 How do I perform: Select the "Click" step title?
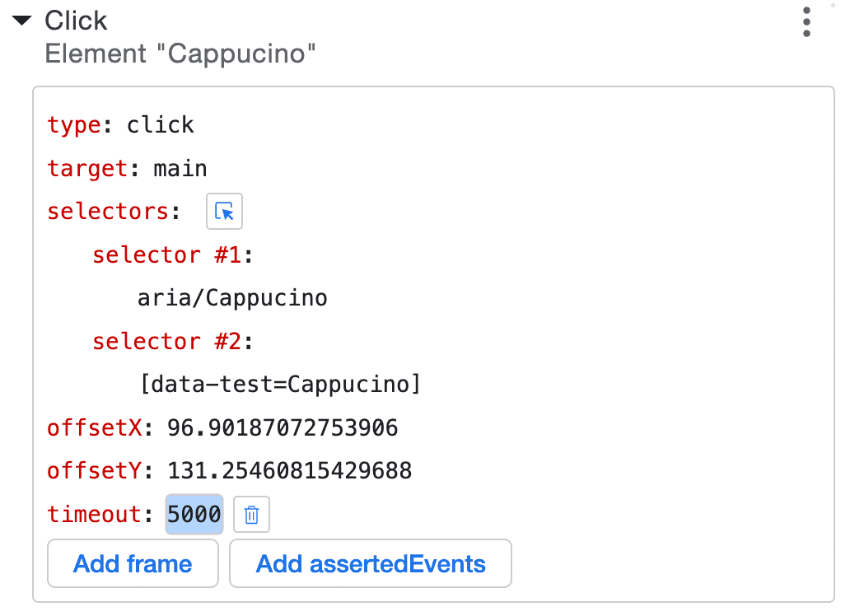click(76, 21)
